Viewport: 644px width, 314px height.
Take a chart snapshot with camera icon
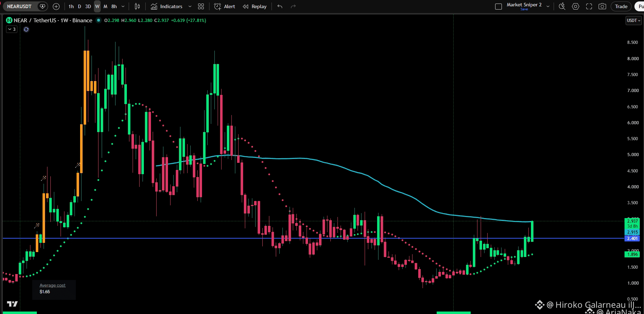tap(602, 6)
